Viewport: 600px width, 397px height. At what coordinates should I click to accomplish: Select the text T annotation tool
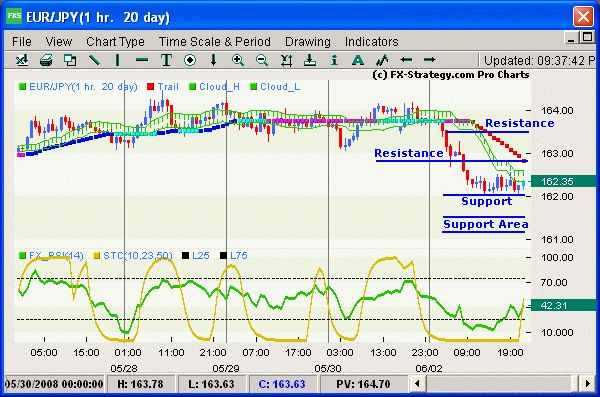166,60
